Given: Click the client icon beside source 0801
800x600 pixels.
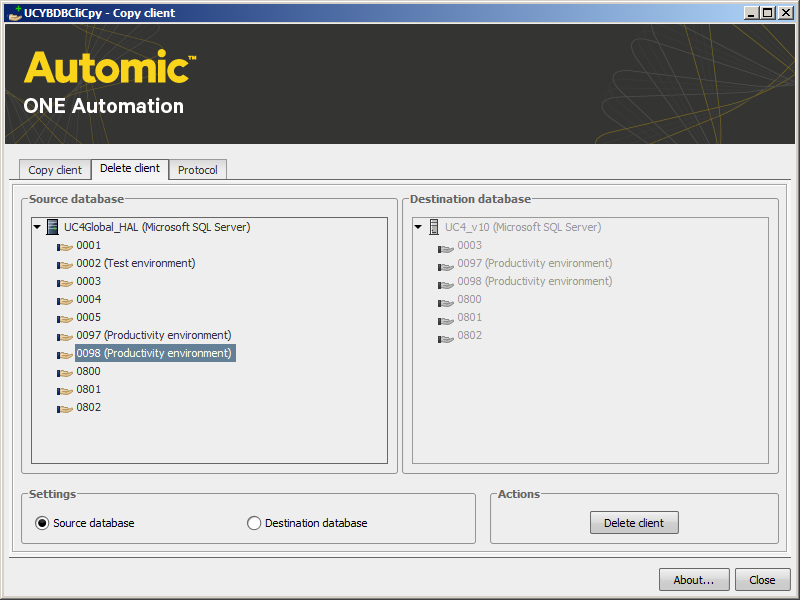Looking at the screenshot, I should [x=65, y=391].
